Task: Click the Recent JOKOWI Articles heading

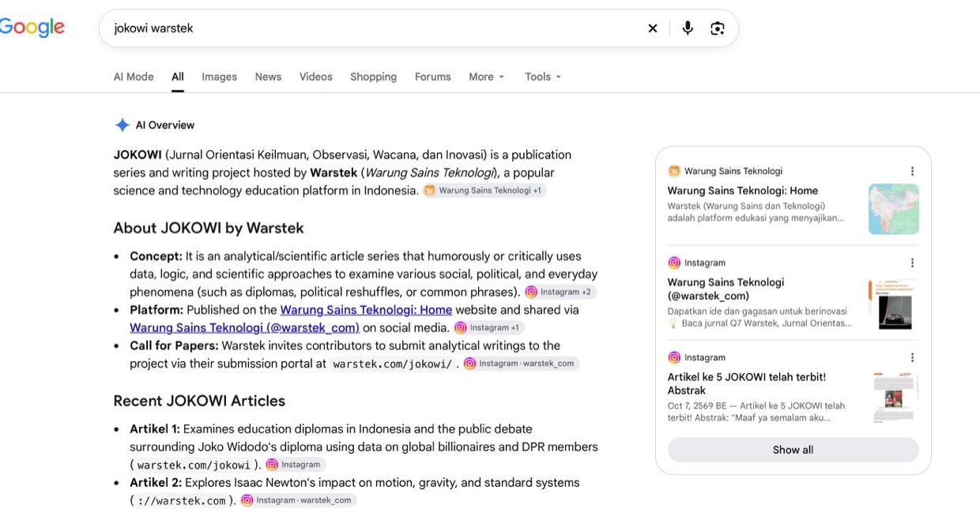Action: click(199, 401)
